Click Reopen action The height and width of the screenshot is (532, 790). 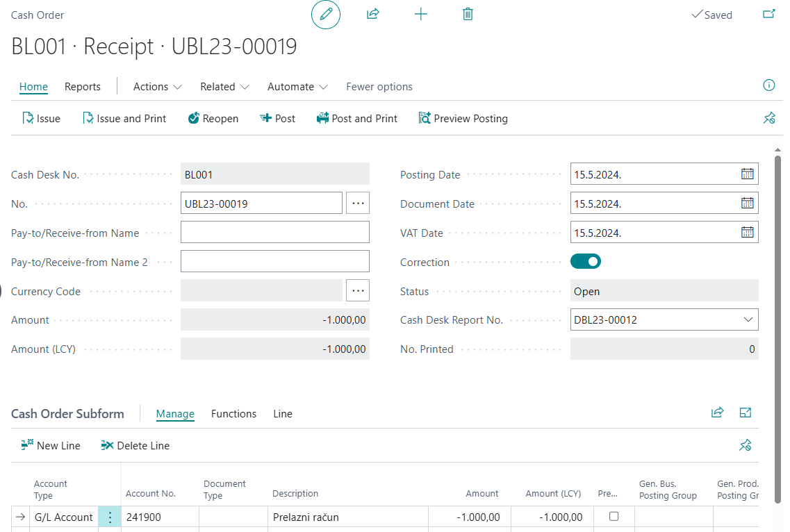pos(213,118)
